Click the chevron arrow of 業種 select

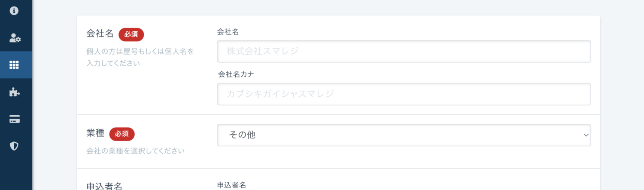point(586,135)
